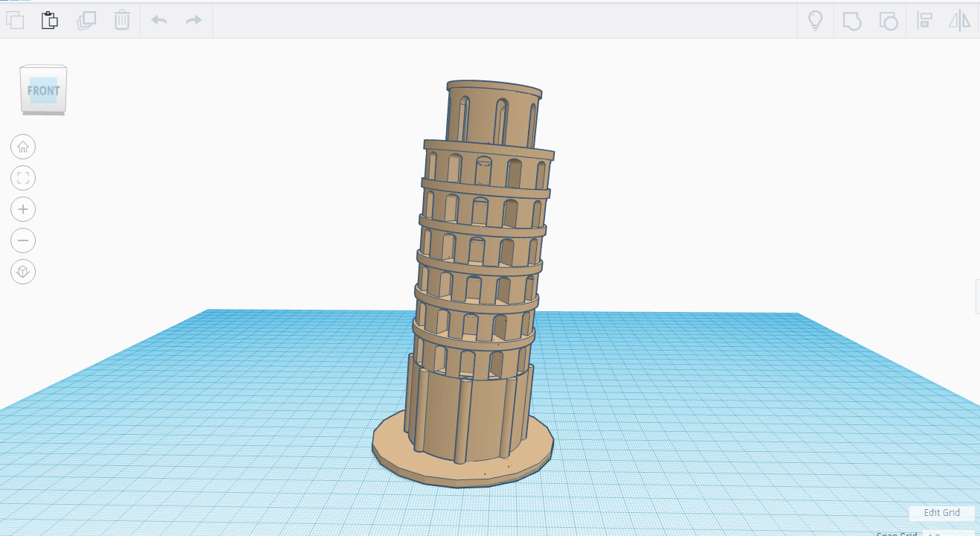Image resolution: width=980 pixels, height=536 pixels.
Task: Mirror the model with the Flip tool
Action: (960, 20)
